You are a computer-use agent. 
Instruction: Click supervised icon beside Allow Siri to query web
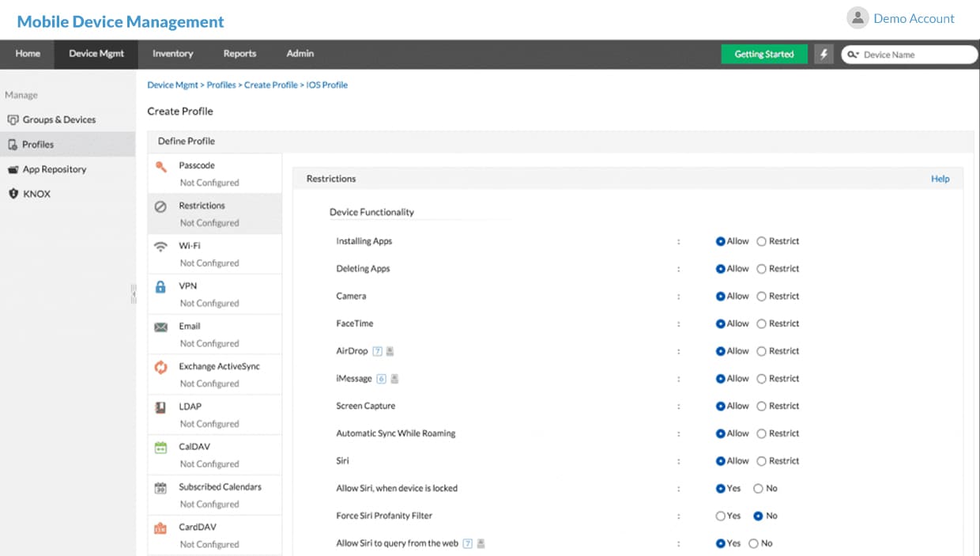(481, 543)
